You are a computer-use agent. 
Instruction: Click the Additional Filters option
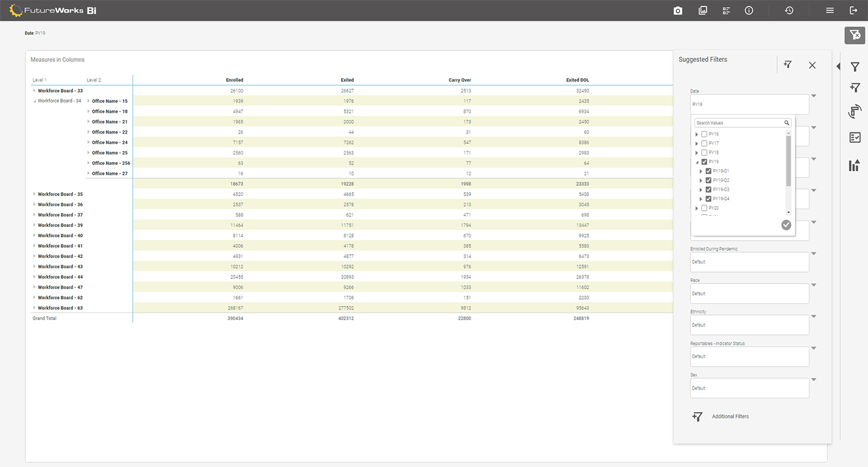point(730,416)
